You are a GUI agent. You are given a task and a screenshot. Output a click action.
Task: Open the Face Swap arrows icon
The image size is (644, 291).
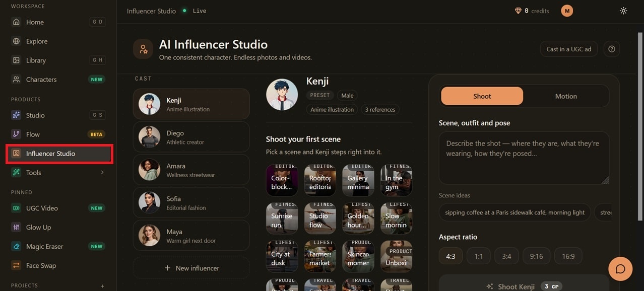click(16, 265)
